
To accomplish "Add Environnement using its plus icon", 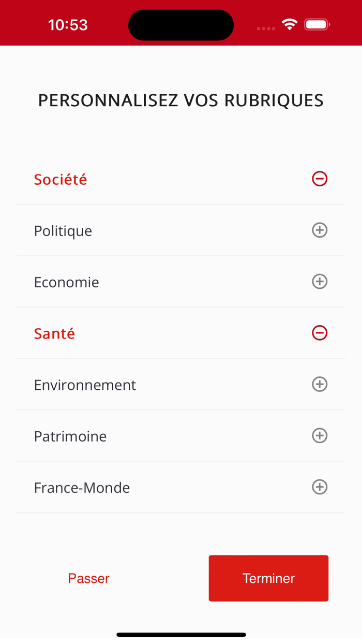I will 320,384.
